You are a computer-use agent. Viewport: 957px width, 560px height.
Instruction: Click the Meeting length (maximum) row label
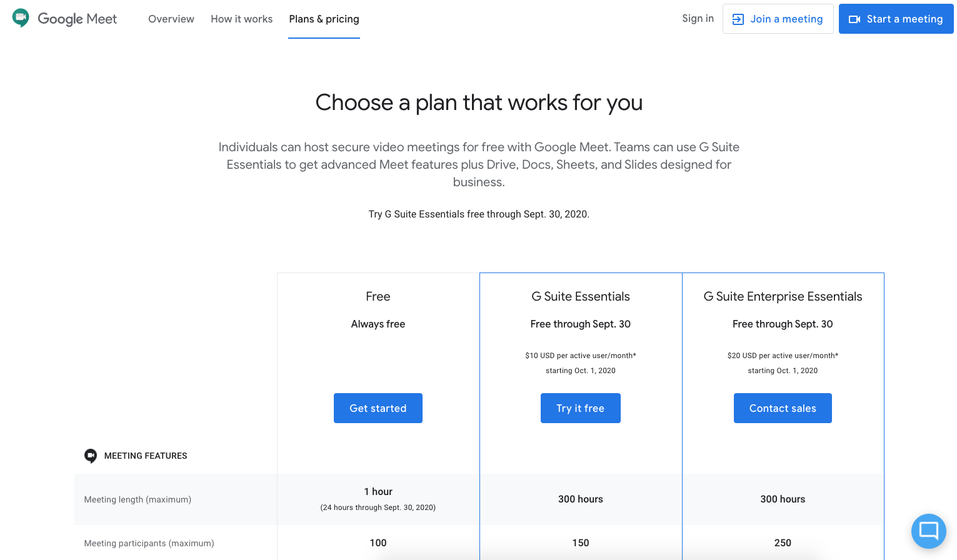click(138, 499)
